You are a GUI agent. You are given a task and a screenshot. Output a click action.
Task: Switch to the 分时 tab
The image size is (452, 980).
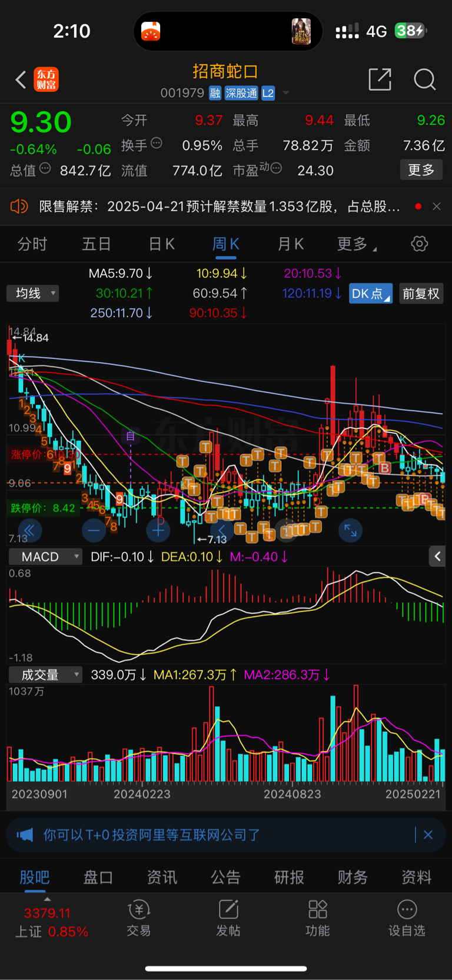[x=32, y=244]
